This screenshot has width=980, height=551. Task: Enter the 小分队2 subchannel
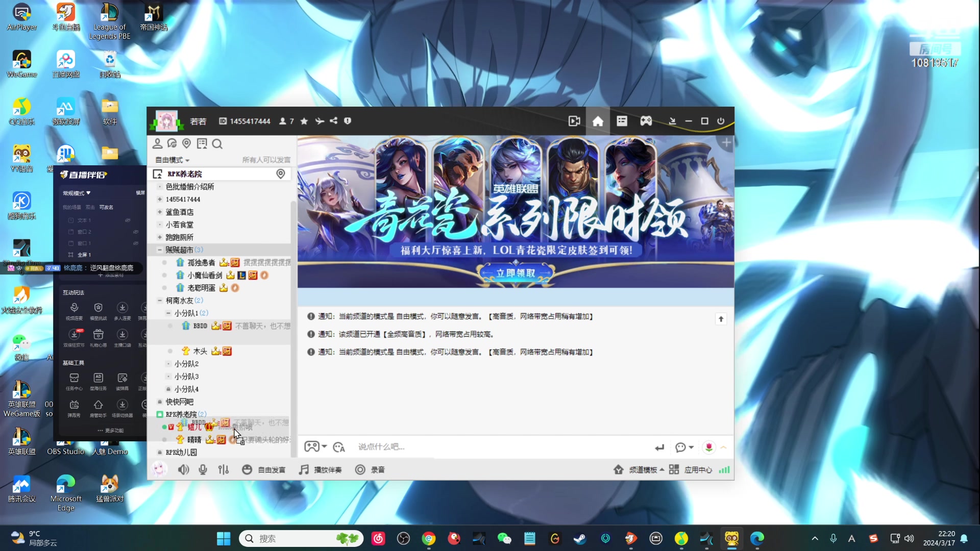click(186, 364)
